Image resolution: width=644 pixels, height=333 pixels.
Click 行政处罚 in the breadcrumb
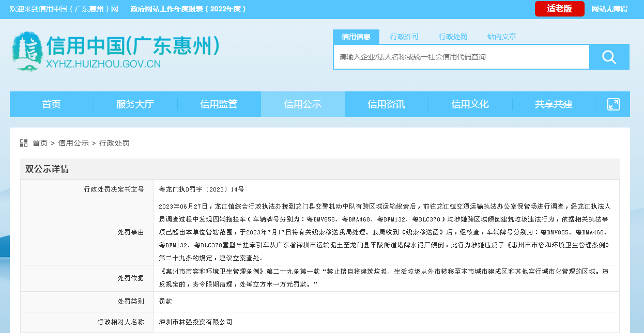(114, 143)
